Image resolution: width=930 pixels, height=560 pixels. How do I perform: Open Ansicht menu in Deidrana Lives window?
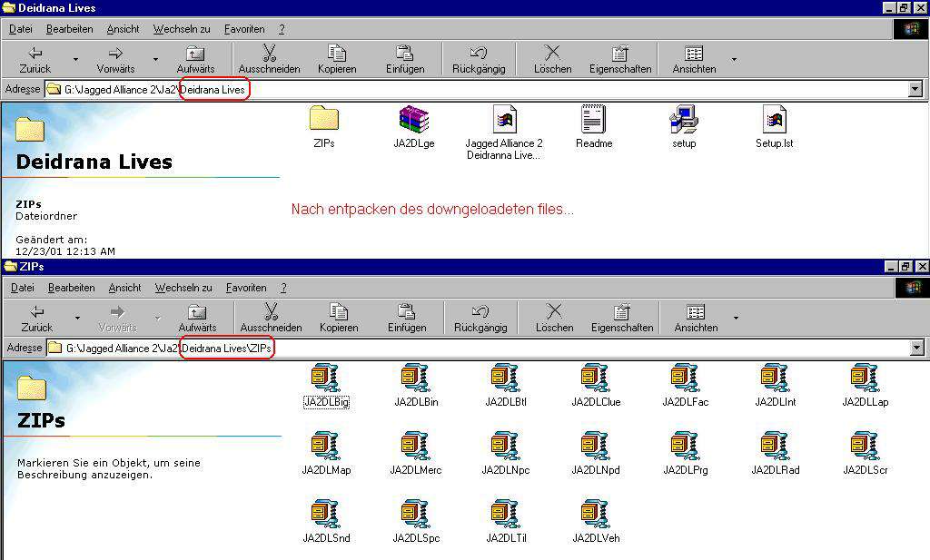click(x=123, y=29)
